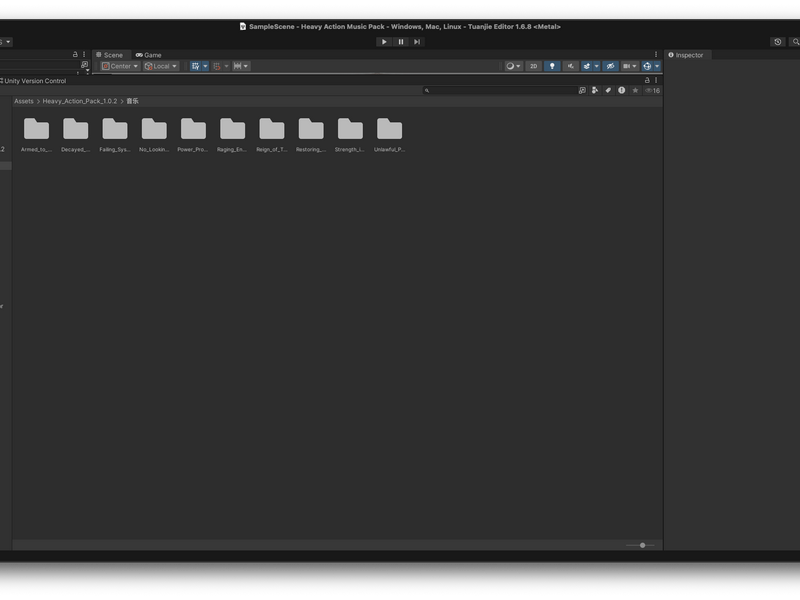Toggle scene lighting with the lightbulb button
The image size is (800, 600).
coord(552,66)
